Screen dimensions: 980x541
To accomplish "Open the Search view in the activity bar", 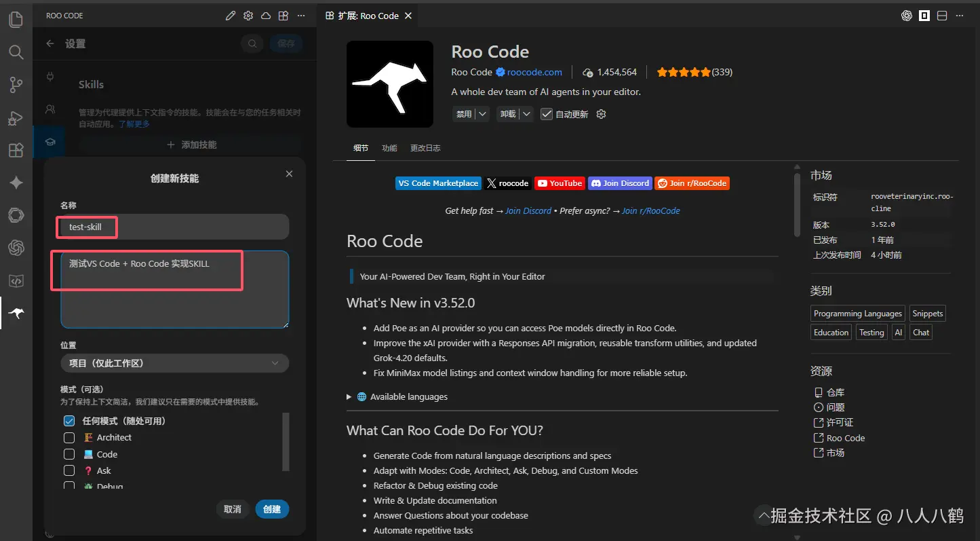I will click(x=16, y=52).
